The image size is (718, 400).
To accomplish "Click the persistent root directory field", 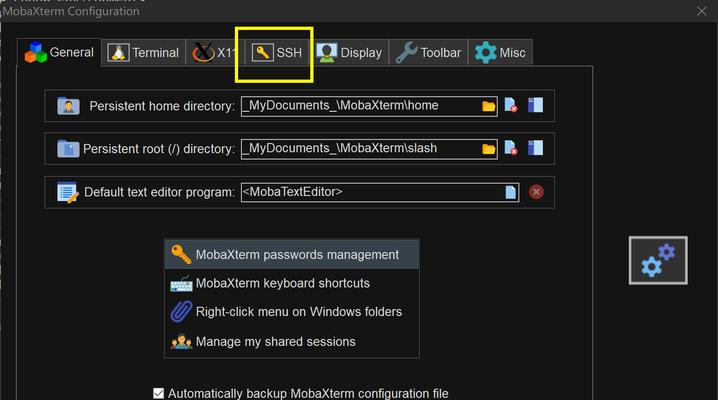I will coord(369,149).
